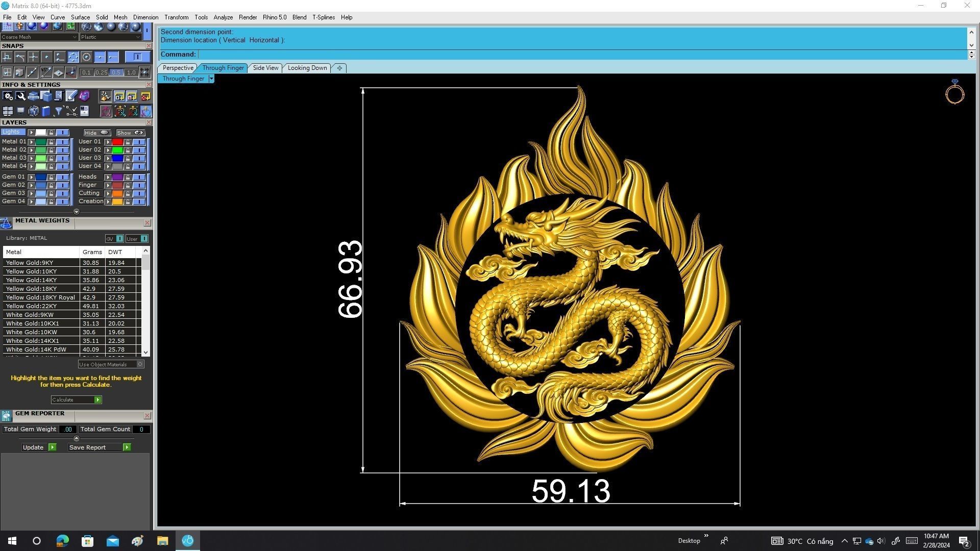Click the record macro icon
Viewport: 980px width, 551px height.
point(132,96)
